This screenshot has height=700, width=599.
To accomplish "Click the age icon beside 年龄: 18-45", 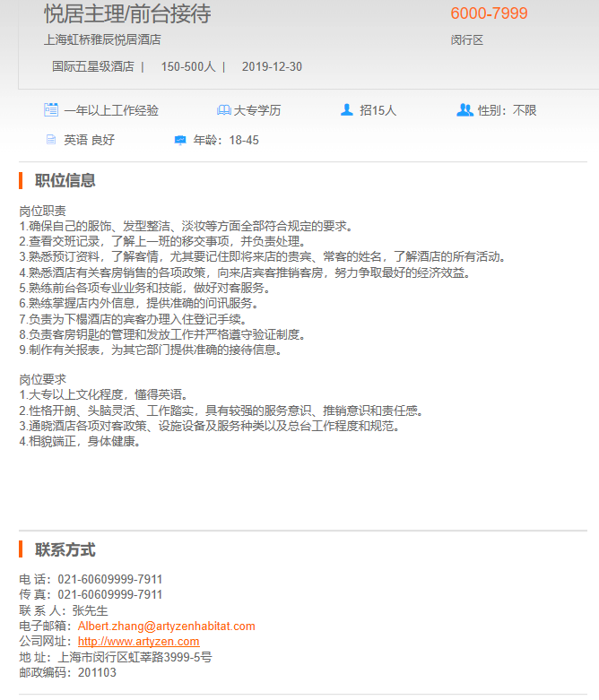I will (x=180, y=140).
